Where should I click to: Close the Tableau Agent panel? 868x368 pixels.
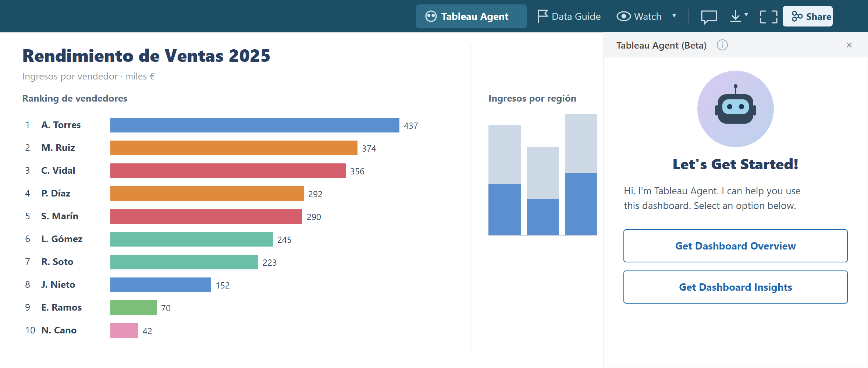click(849, 45)
